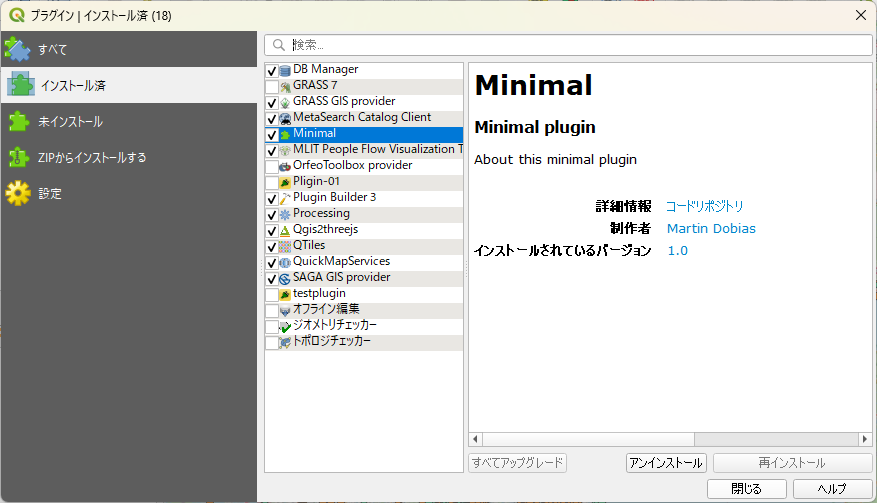Click the GRASS GIS provider icon
This screenshot has height=503, width=877.
click(285, 103)
